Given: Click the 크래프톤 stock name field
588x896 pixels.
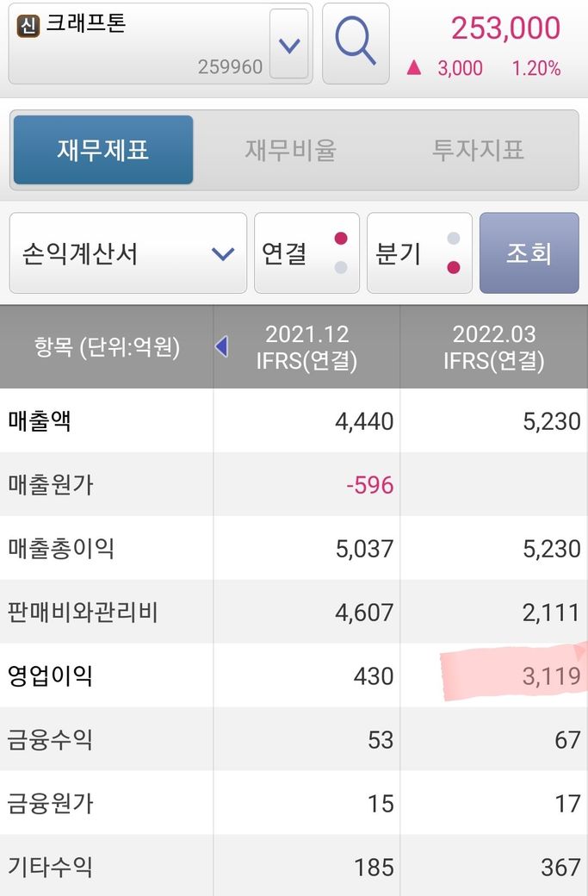Looking at the screenshot, I should (x=138, y=43).
